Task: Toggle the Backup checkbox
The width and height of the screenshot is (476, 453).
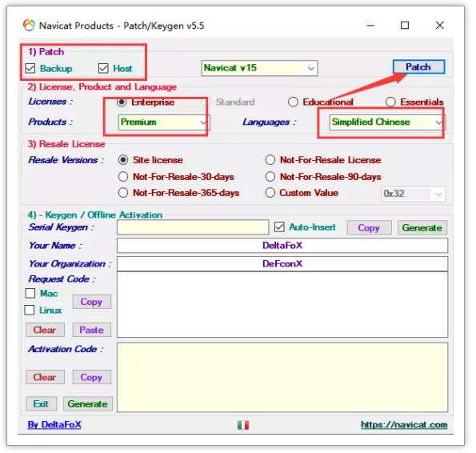Action: click(x=30, y=68)
